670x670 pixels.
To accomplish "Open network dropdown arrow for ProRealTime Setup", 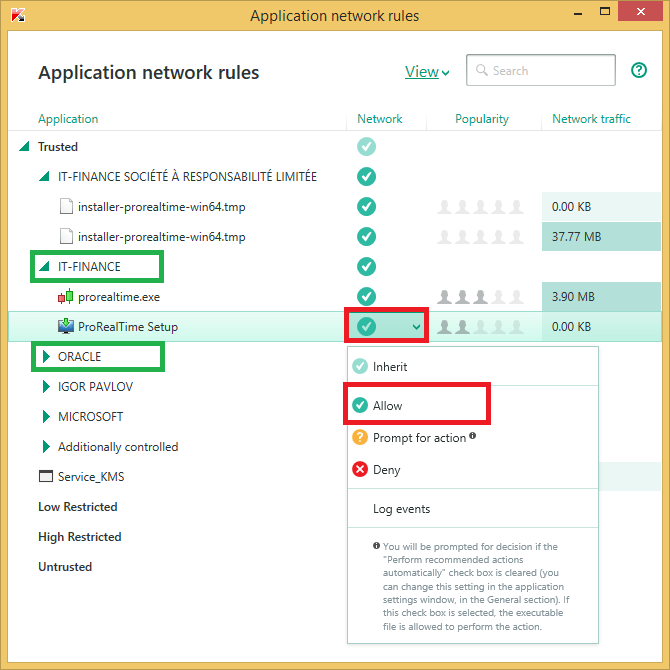I will (416, 327).
